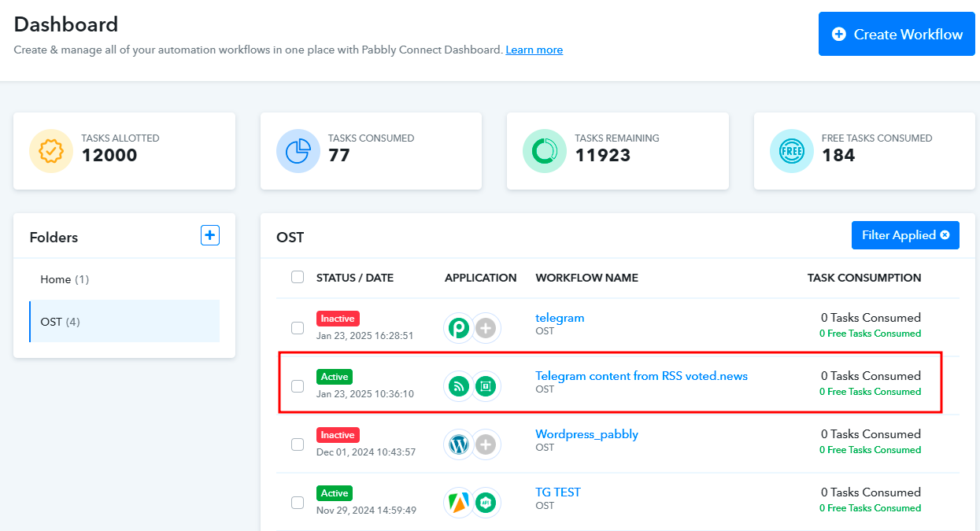
Task: Open the telegram workflow
Action: point(560,318)
